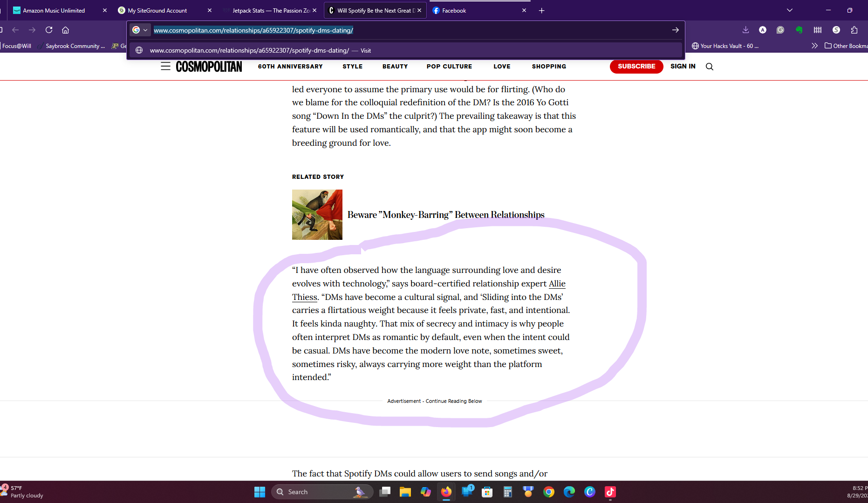The width and height of the screenshot is (868, 503).
Task: Open the Grammarly extension icon in toolbar
Action: pyautogui.click(x=780, y=30)
